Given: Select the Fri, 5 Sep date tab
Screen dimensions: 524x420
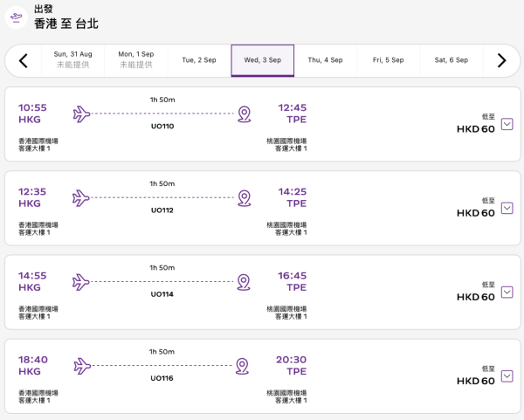Looking at the screenshot, I should tap(389, 60).
